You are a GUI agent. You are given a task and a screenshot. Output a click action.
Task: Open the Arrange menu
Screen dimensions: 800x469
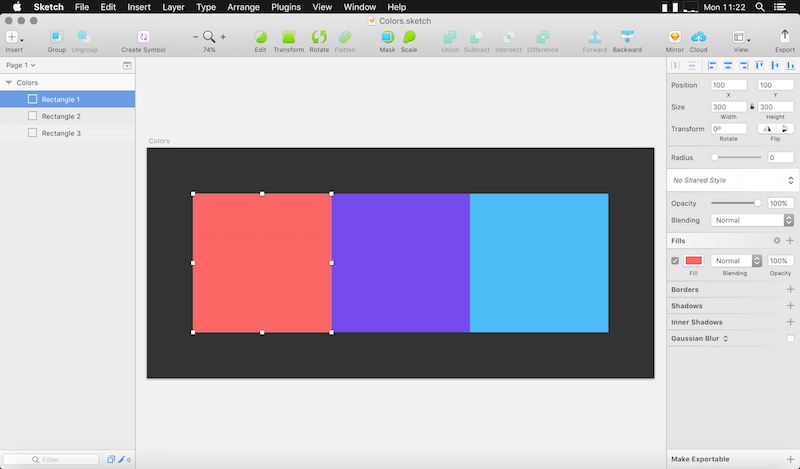click(243, 7)
